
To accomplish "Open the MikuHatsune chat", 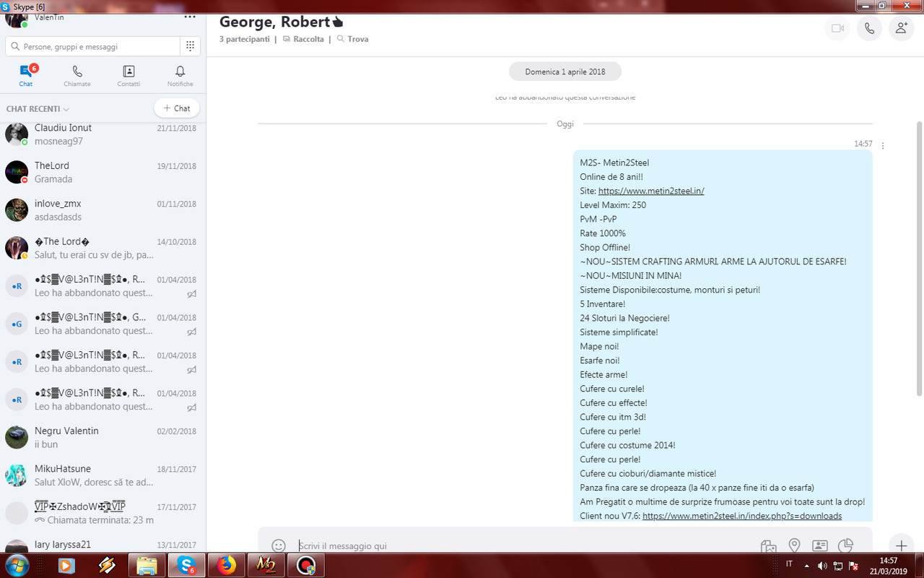I will pos(103,475).
